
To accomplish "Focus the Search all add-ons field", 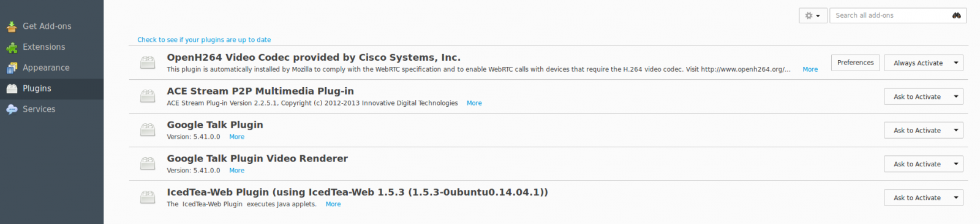I will click(x=898, y=15).
